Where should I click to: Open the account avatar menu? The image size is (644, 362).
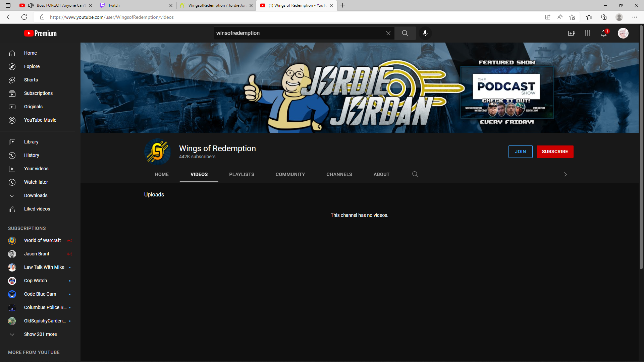tap(623, 33)
